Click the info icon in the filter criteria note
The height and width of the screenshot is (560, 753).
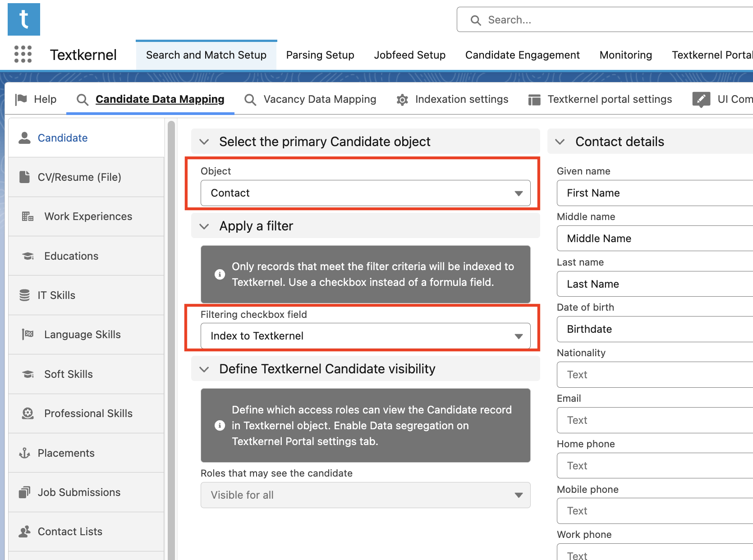coord(220,274)
